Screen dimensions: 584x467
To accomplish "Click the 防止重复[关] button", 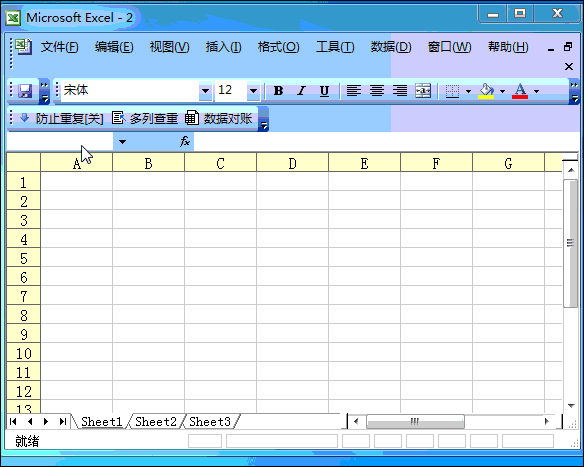I will [61, 118].
